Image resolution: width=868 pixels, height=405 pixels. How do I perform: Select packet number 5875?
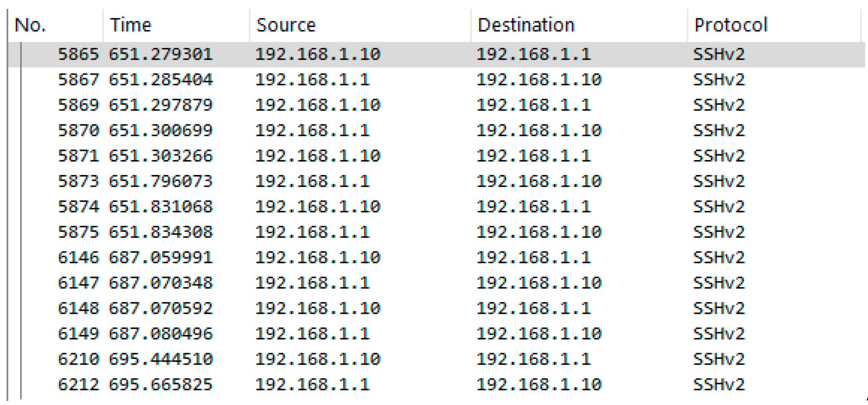[78, 232]
